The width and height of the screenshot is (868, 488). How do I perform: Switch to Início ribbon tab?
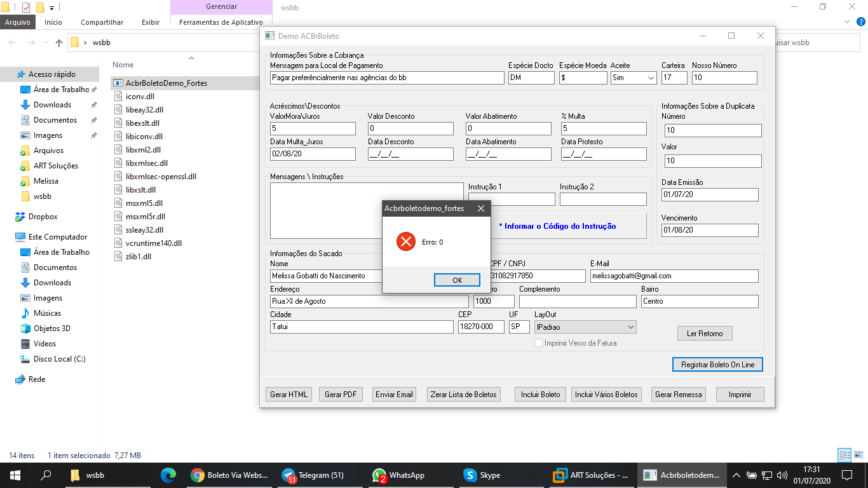pyautogui.click(x=53, y=22)
